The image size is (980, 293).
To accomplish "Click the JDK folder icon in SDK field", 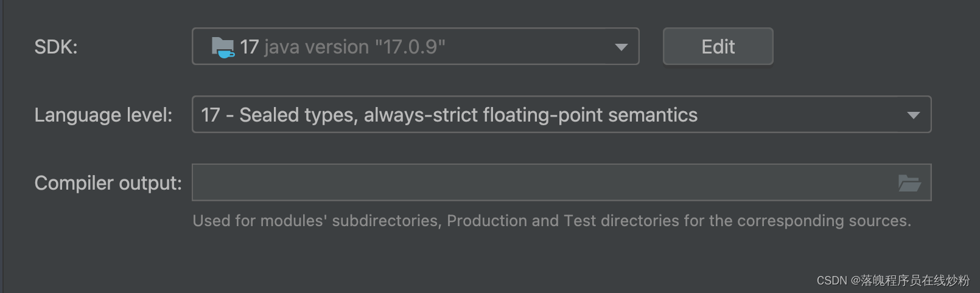I will coord(222,47).
